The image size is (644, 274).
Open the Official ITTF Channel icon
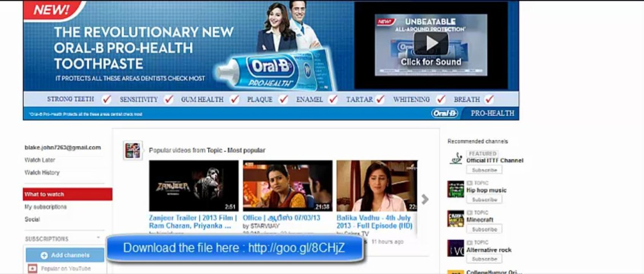tap(456, 159)
